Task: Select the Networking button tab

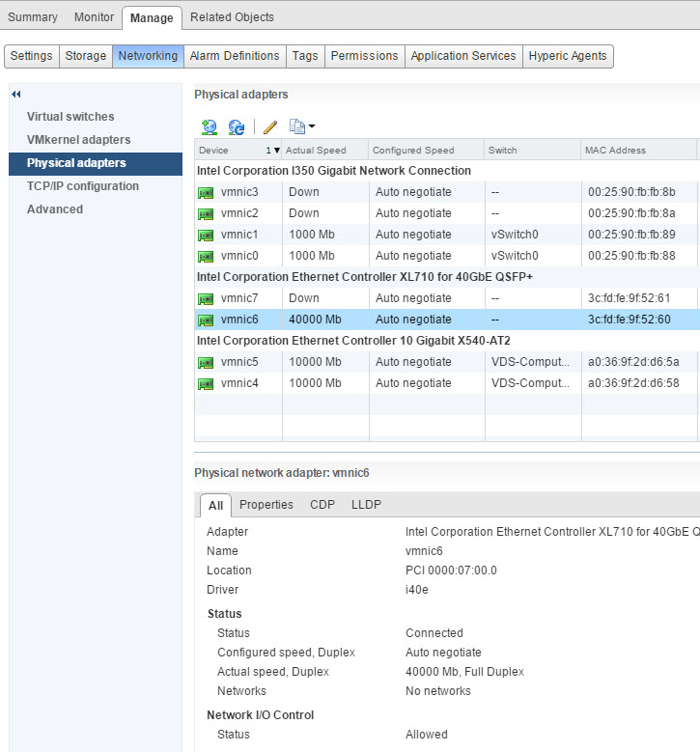Action: click(x=149, y=56)
